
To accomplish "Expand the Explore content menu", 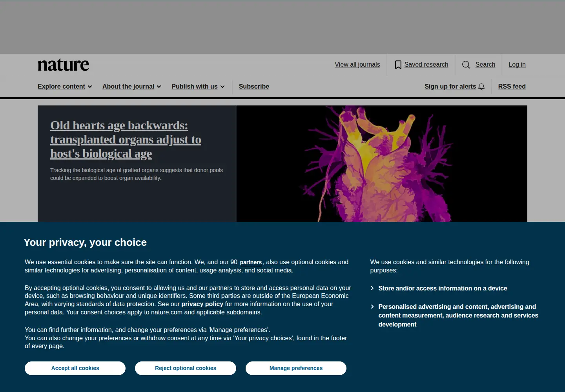I will pos(65,87).
